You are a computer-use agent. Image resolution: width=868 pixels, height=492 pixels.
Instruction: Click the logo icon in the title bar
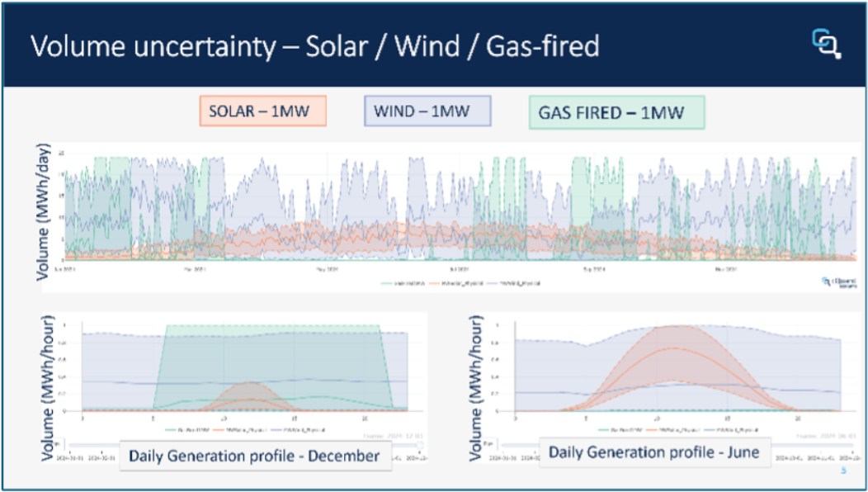pyautogui.click(x=827, y=45)
